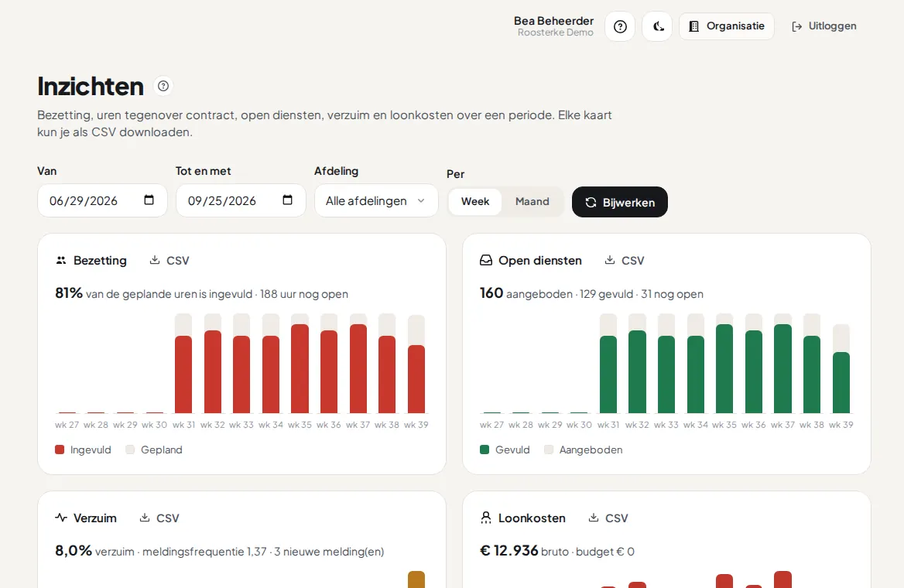
Task: Click the Loonkosten person icon
Action: coord(486,518)
